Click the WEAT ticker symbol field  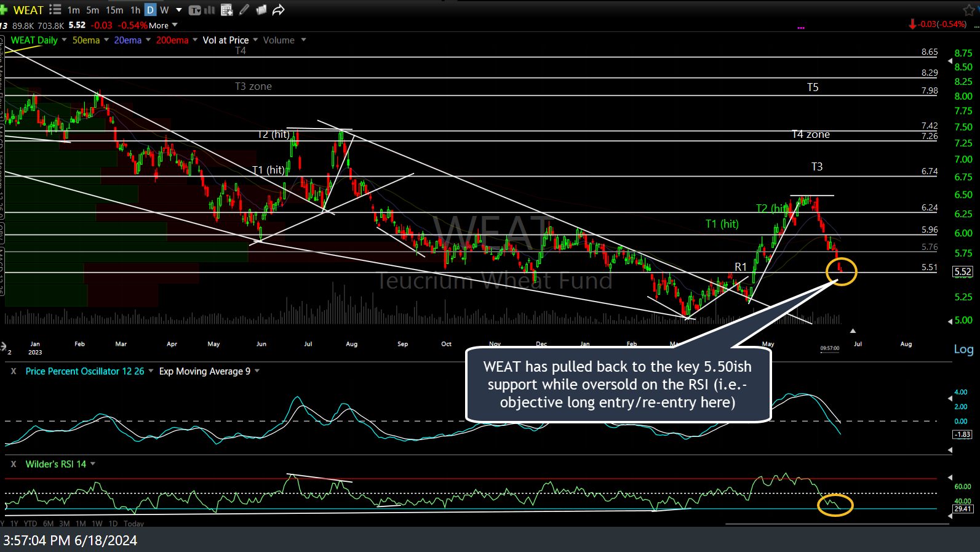point(28,10)
